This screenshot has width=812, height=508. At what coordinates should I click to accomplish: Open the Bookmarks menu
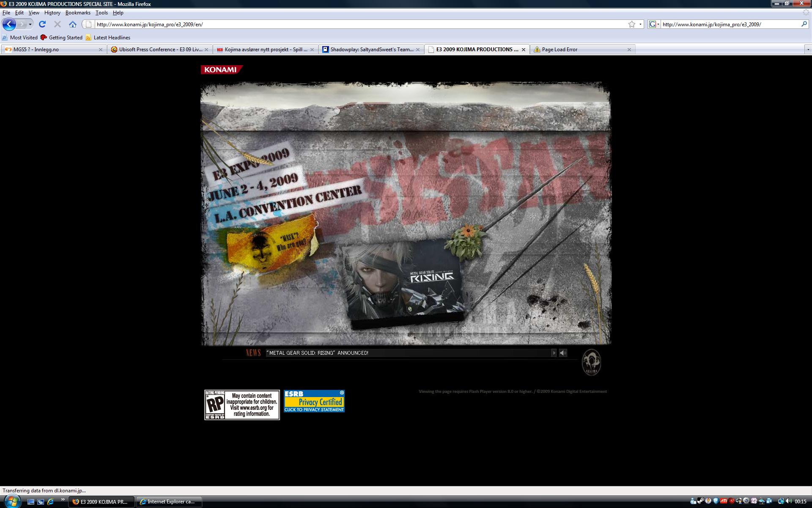(x=78, y=13)
